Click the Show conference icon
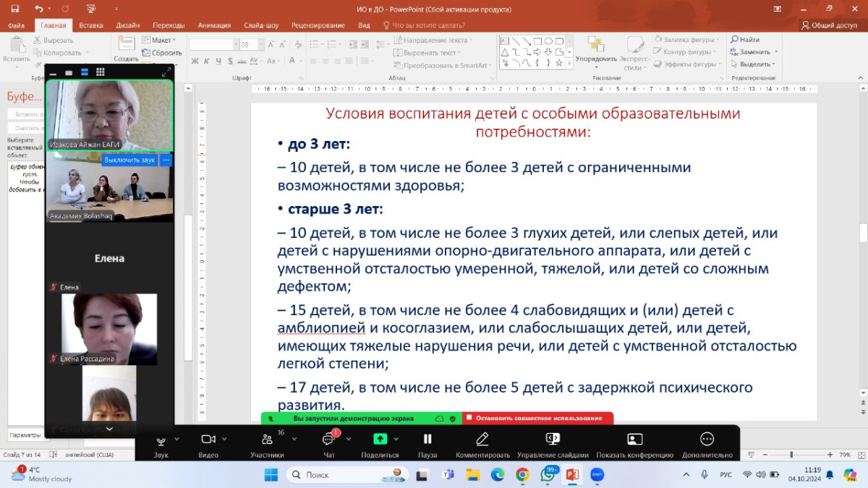Screen dimensions: 868x488 (634, 440)
